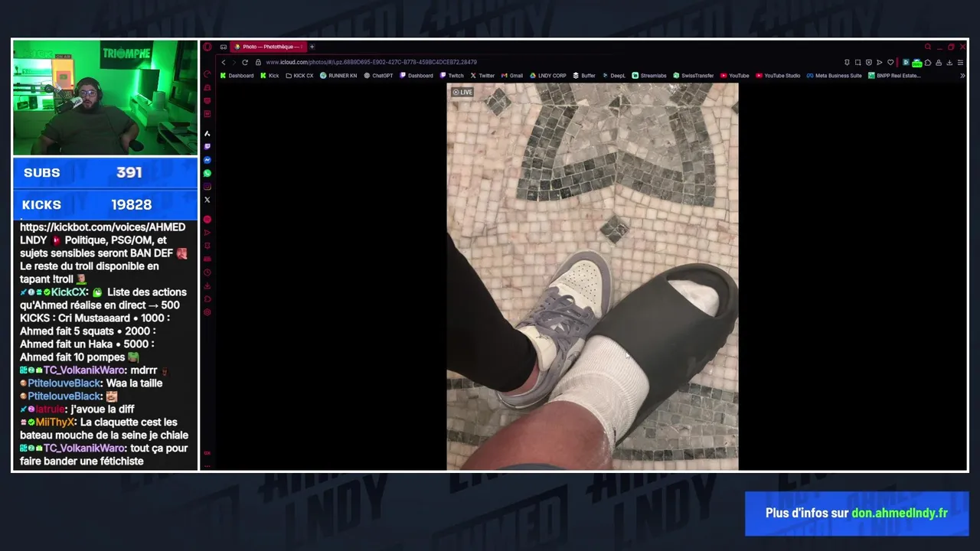The image size is (980, 551).
Task: Click the browser search magnifier icon
Action: (928, 47)
